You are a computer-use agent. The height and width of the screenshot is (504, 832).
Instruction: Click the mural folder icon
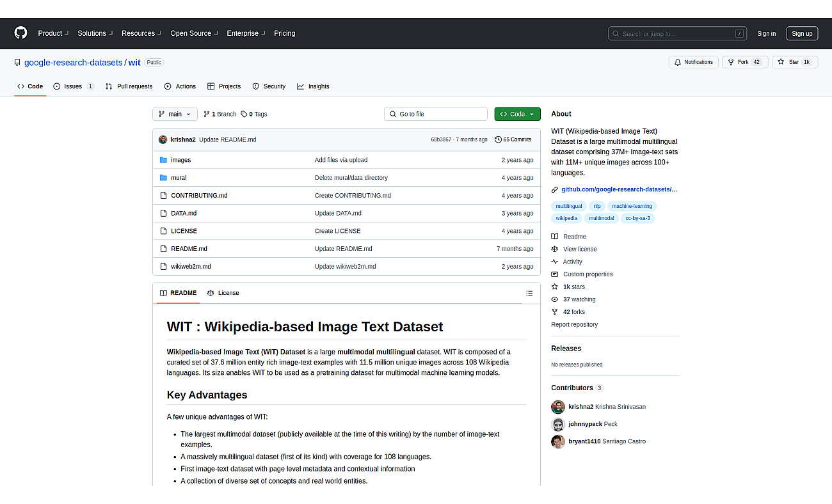pyautogui.click(x=163, y=178)
